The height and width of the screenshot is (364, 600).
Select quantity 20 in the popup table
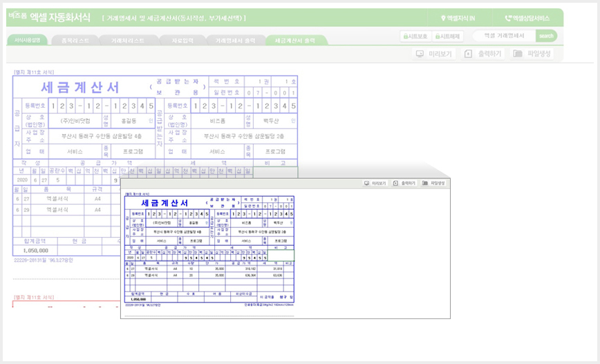coord(191,276)
